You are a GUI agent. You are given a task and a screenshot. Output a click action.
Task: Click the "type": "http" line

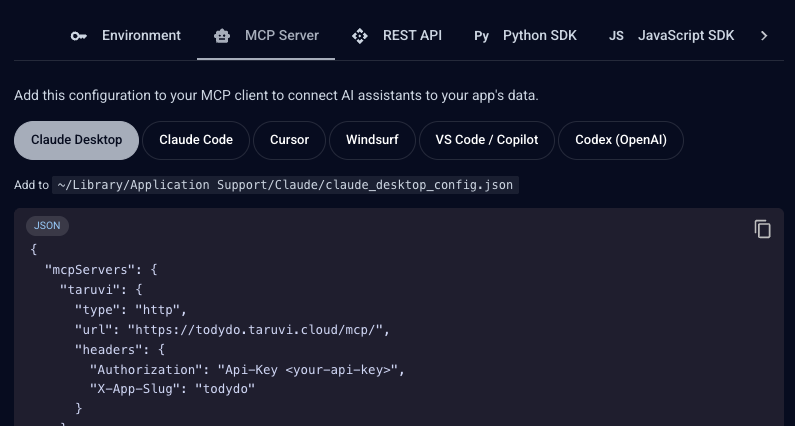point(131,310)
